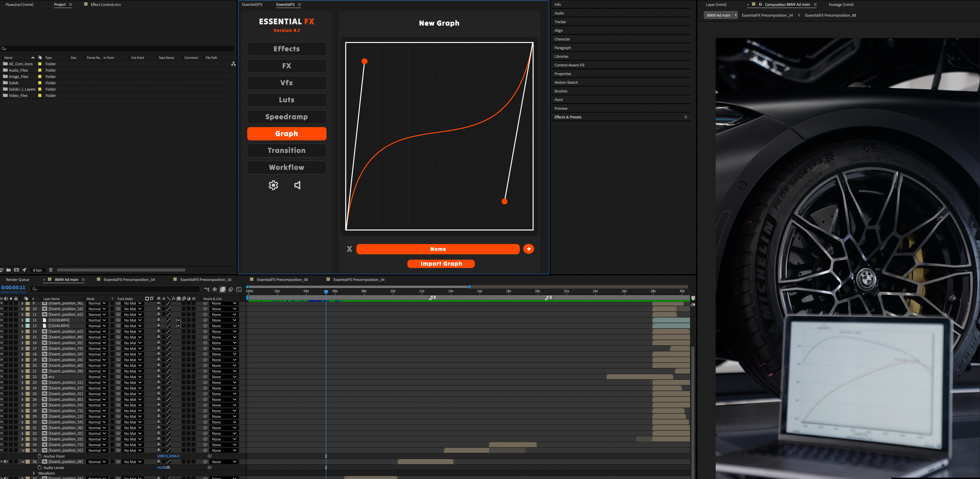Toggle the Frame Blending composition switch
This screenshot has width=980, height=479.
[x=222, y=290]
